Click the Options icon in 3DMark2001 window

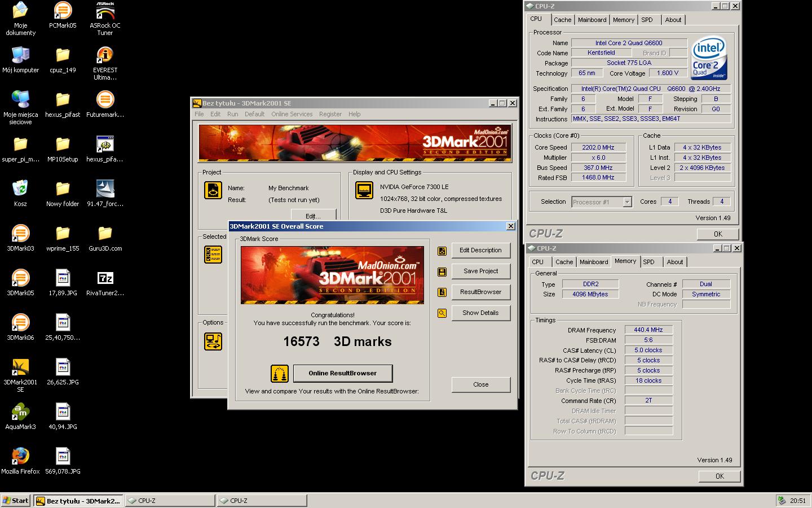point(213,341)
